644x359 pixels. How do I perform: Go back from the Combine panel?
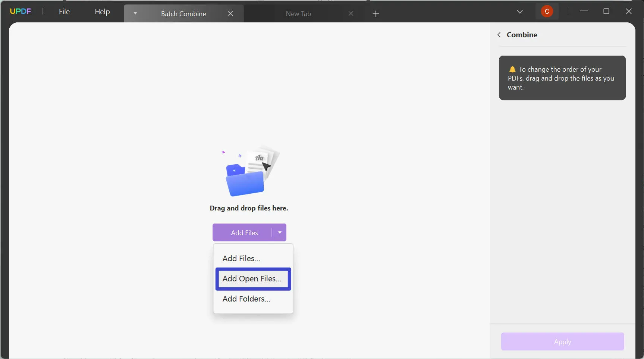(x=499, y=35)
